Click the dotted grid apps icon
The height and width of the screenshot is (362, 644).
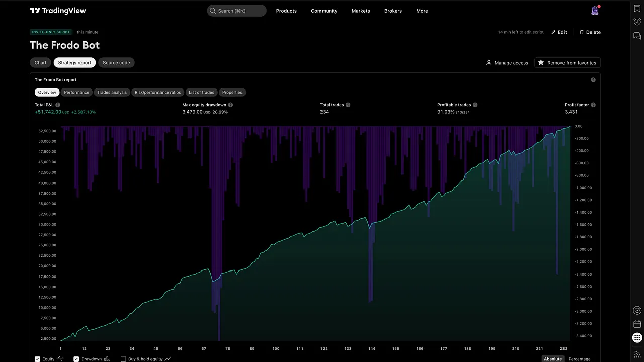[x=637, y=338]
